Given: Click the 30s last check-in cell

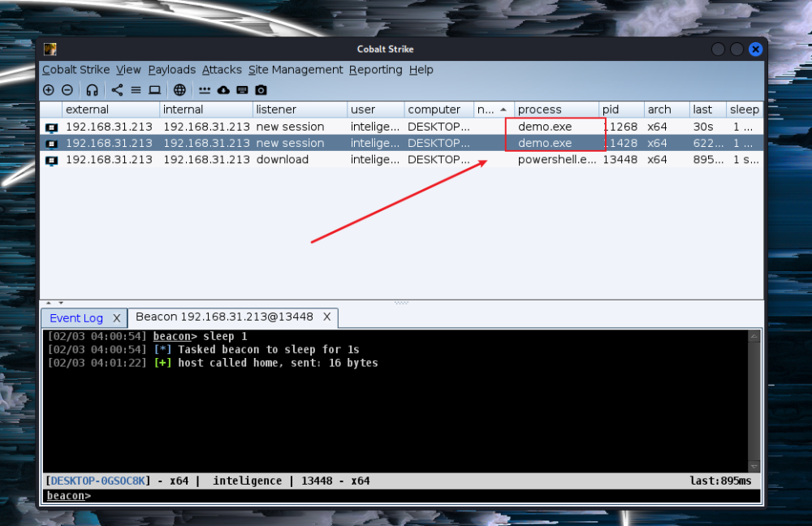Looking at the screenshot, I should (x=703, y=127).
